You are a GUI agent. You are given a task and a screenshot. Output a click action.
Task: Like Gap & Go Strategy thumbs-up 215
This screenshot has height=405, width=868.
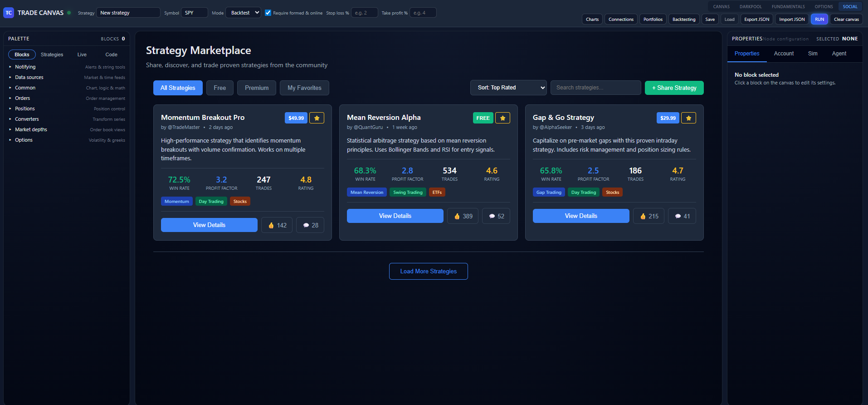tap(649, 216)
